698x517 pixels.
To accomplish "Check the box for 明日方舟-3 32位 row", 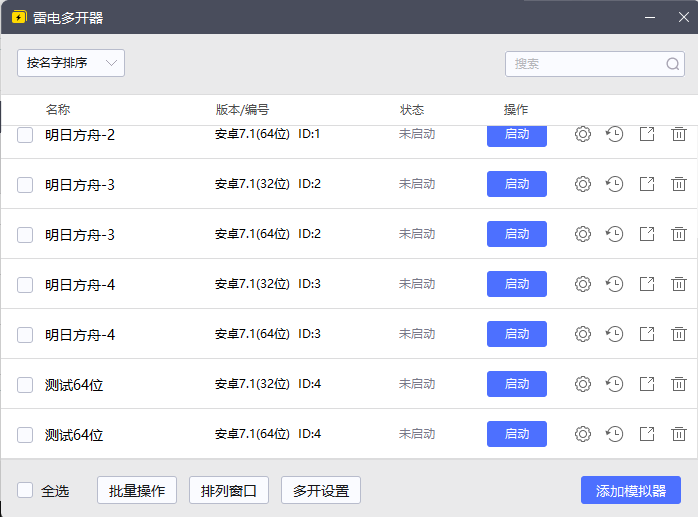I will tap(26, 184).
